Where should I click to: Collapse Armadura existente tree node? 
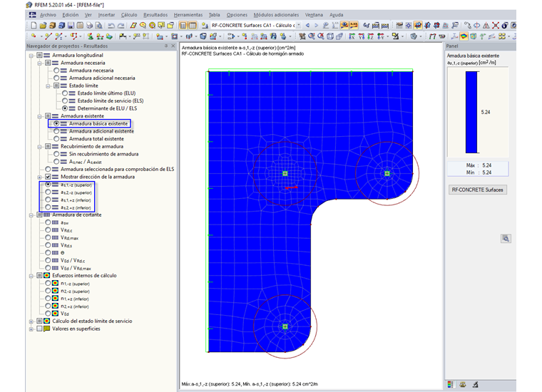point(39,116)
